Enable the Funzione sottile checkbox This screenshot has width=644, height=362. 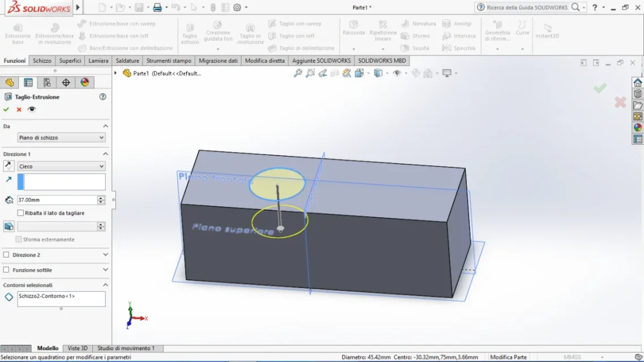7,270
